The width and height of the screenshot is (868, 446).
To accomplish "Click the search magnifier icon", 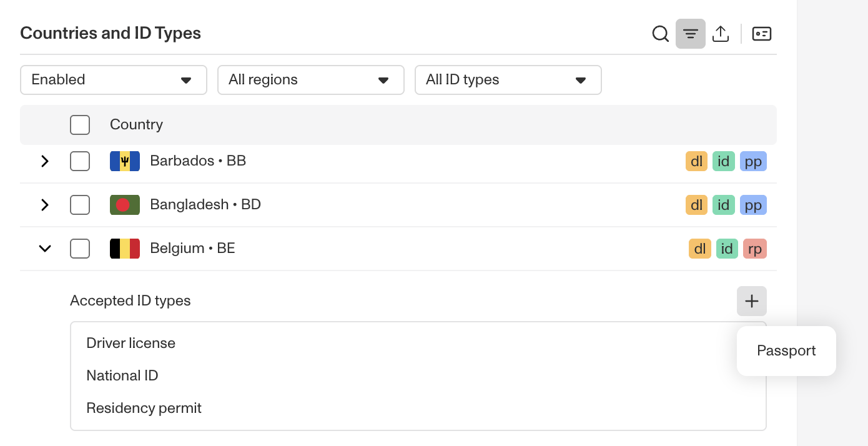I will click(x=660, y=34).
